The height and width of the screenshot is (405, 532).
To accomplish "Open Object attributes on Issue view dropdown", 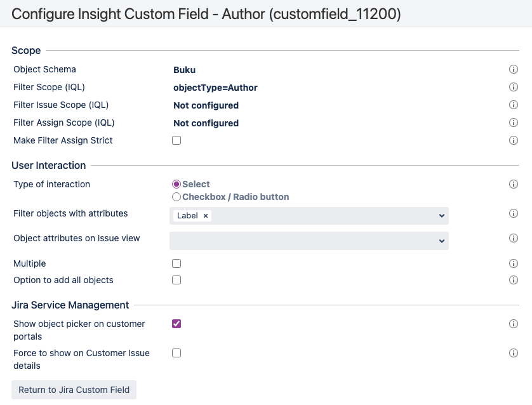I will click(x=442, y=241).
